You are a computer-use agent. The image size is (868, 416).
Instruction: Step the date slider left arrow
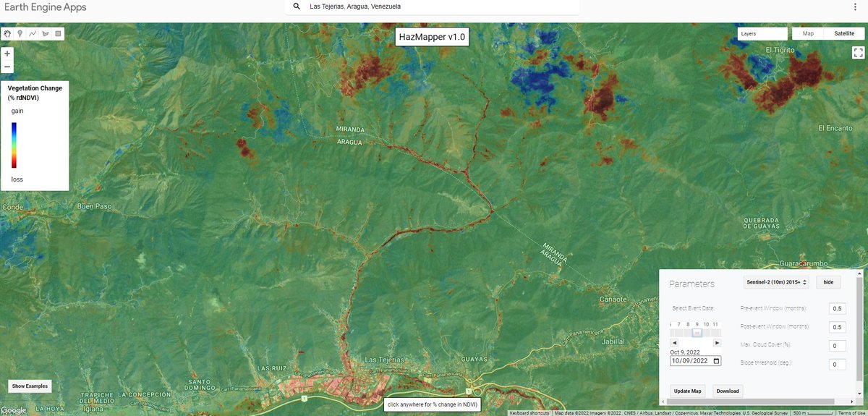674,343
